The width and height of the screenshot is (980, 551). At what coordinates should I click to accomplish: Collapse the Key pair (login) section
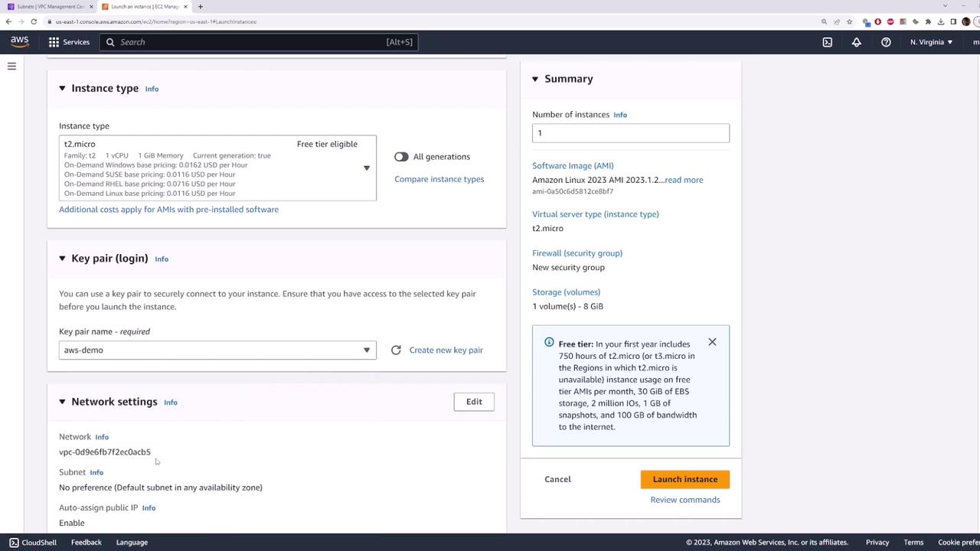[x=62, y=259]
